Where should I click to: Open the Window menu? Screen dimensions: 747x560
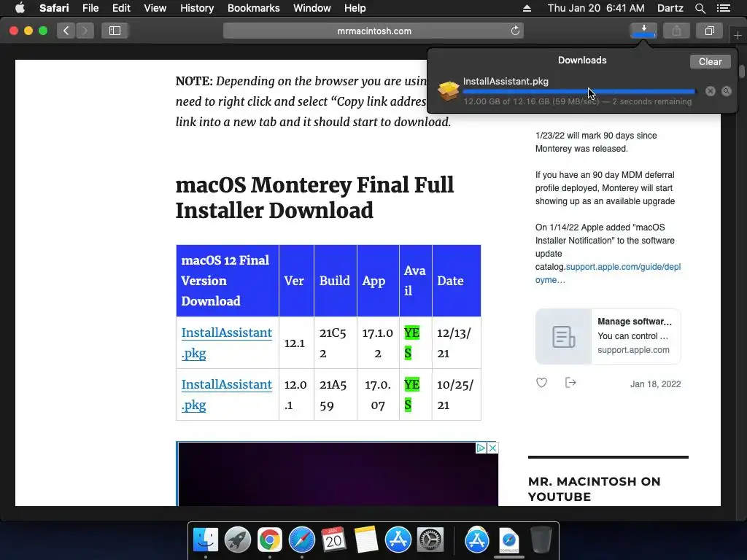[x=312, y=8]
